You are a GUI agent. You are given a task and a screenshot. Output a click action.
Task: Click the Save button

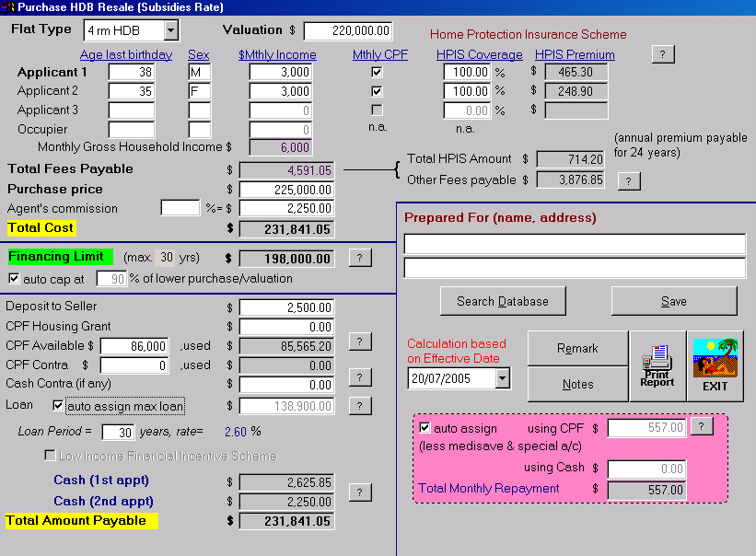674,301
